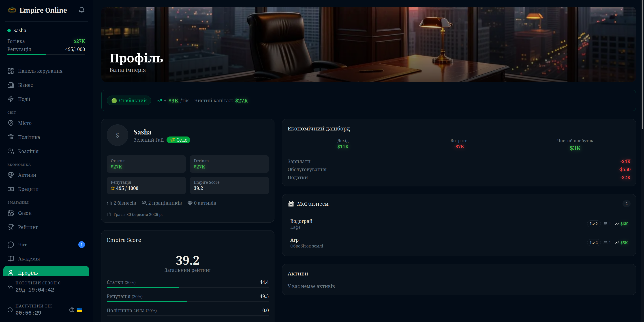Image resolution: width=644 pixels, height=322 pixels.
Task: Click the trophy icon for Рейтинг
Action: pos(11,227)
